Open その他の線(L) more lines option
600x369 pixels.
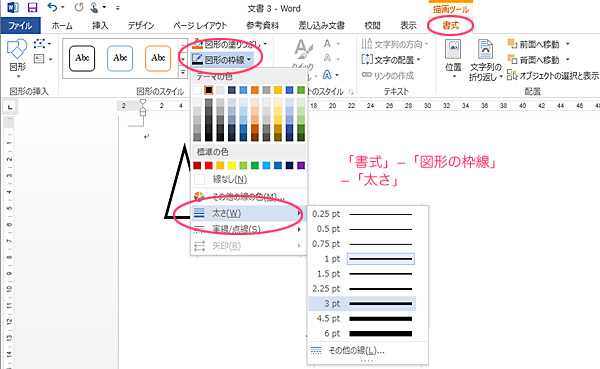tap(367, 351)
